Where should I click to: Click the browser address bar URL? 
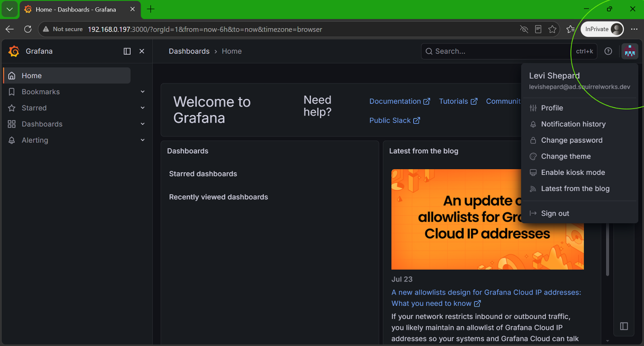[x=205, y=29]
